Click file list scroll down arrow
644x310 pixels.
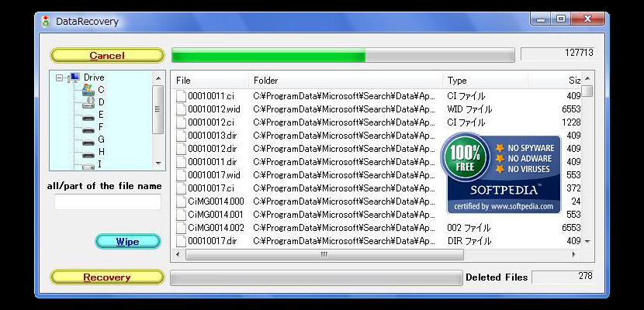[x=587, y=242]
